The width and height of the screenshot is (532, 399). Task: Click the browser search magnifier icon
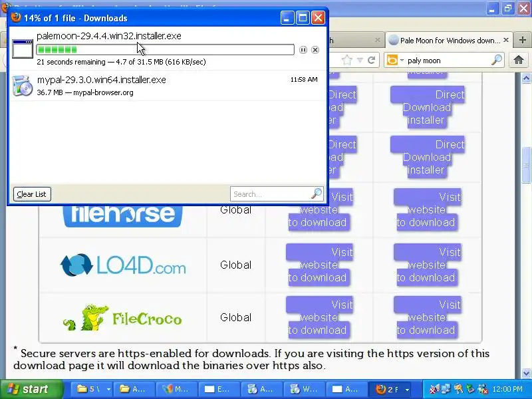(x=496, y=60)
